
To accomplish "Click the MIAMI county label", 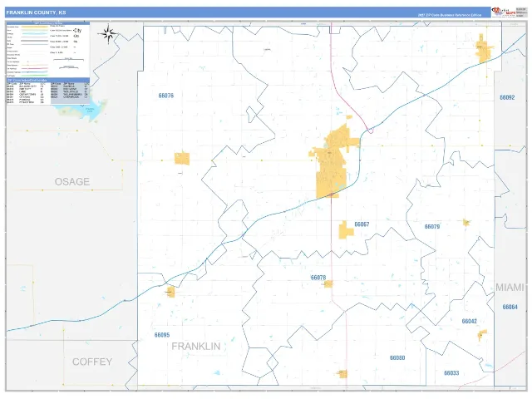I will coord(510,288).
